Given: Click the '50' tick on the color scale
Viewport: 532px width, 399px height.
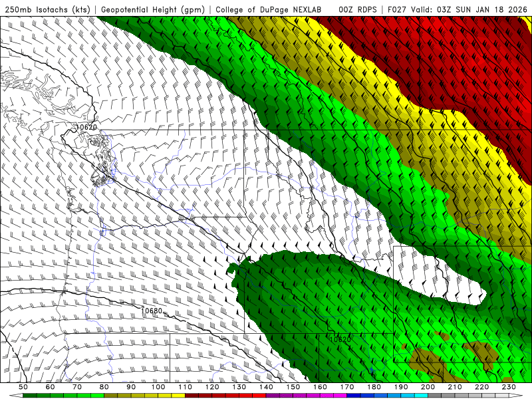Looking at the screenshot, I should 23,387.
